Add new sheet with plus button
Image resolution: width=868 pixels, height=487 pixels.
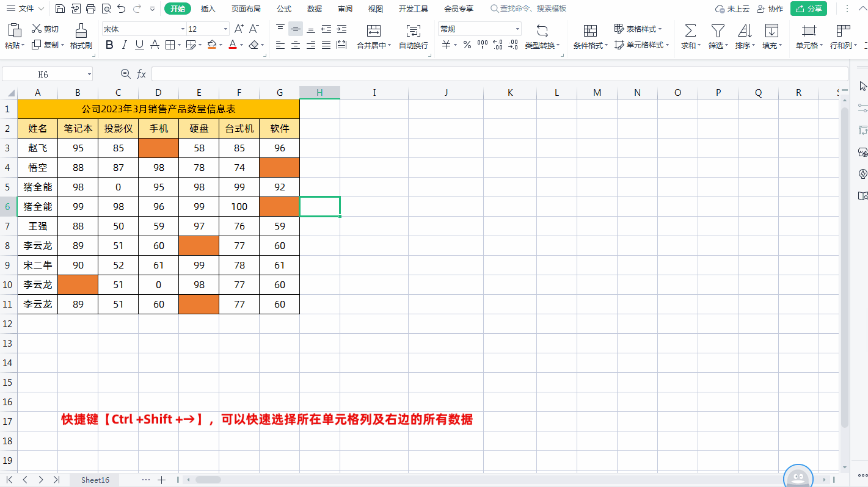162,480
